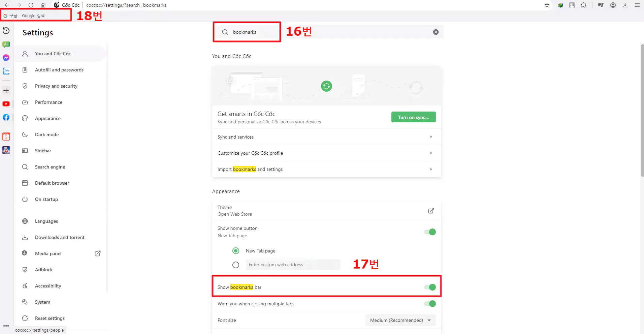The width and height of the screenshot is (644, 334).
Task: Open Dark mode settings
Action: coord(61,134)
